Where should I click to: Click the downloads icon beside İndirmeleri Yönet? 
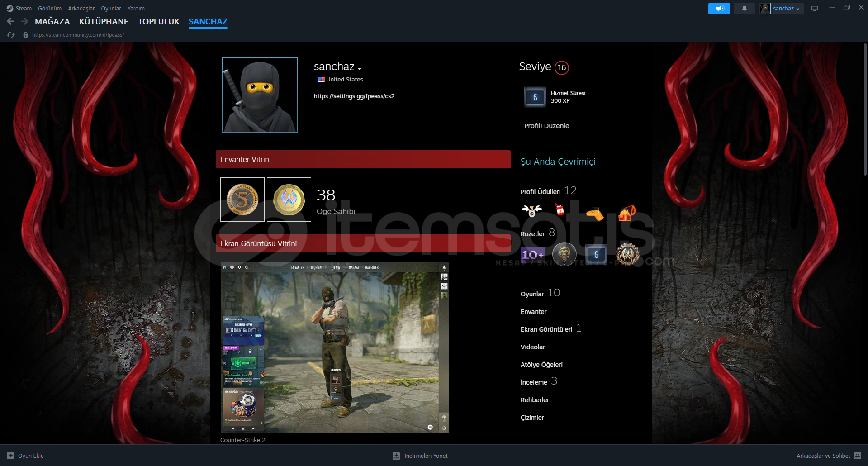point(396,456)
